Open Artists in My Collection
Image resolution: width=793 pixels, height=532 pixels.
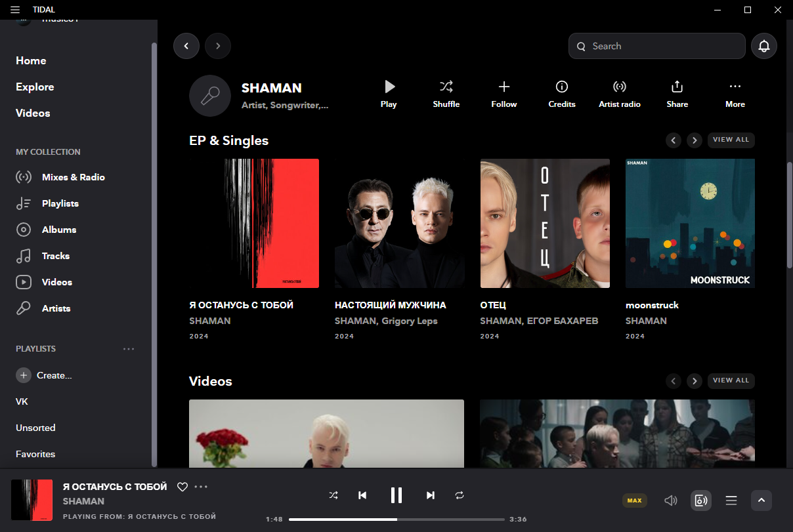point(43,308)
